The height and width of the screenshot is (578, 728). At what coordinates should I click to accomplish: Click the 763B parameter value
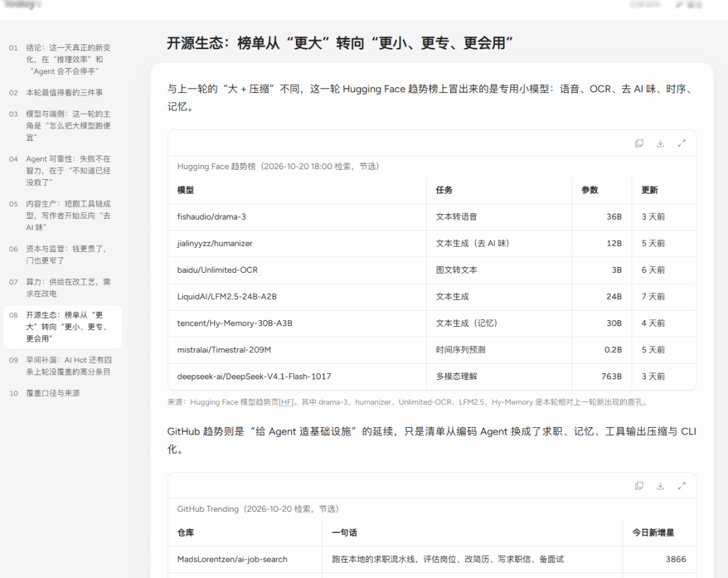(611, 376)
